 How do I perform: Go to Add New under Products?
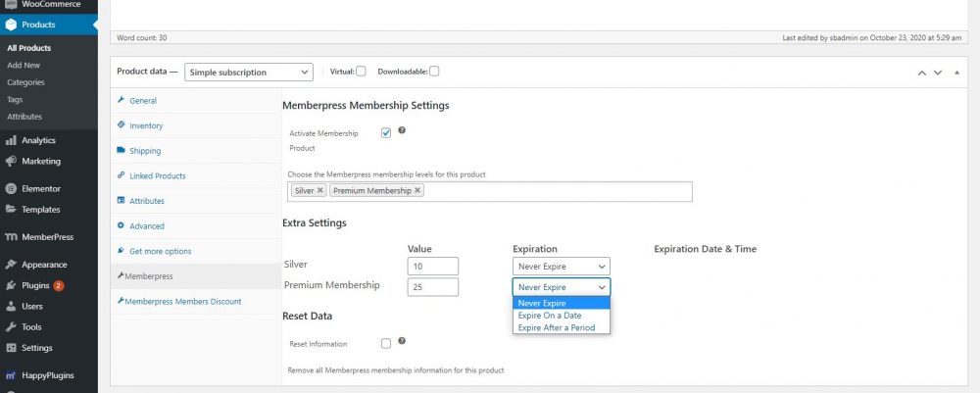(24, 65)
